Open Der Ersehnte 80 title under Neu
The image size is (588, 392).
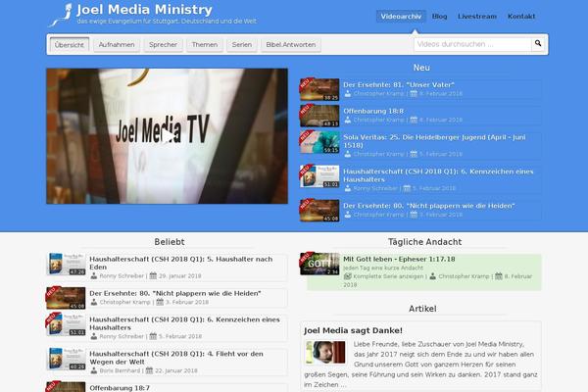(x=429, y=206)
